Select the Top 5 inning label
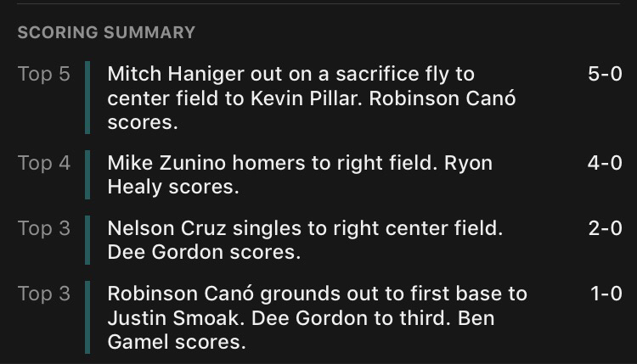 44,74
